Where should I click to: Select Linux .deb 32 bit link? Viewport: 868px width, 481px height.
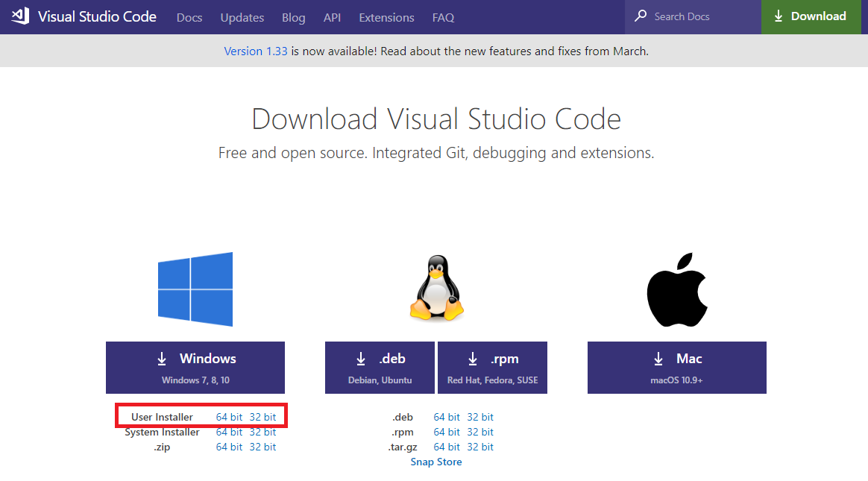tap(480, 417)
